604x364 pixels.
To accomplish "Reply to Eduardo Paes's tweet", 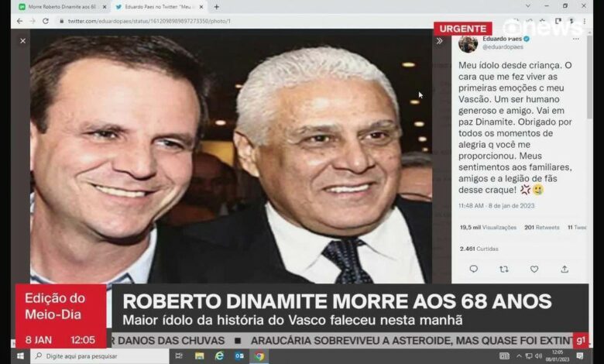I will pos(473,269).
